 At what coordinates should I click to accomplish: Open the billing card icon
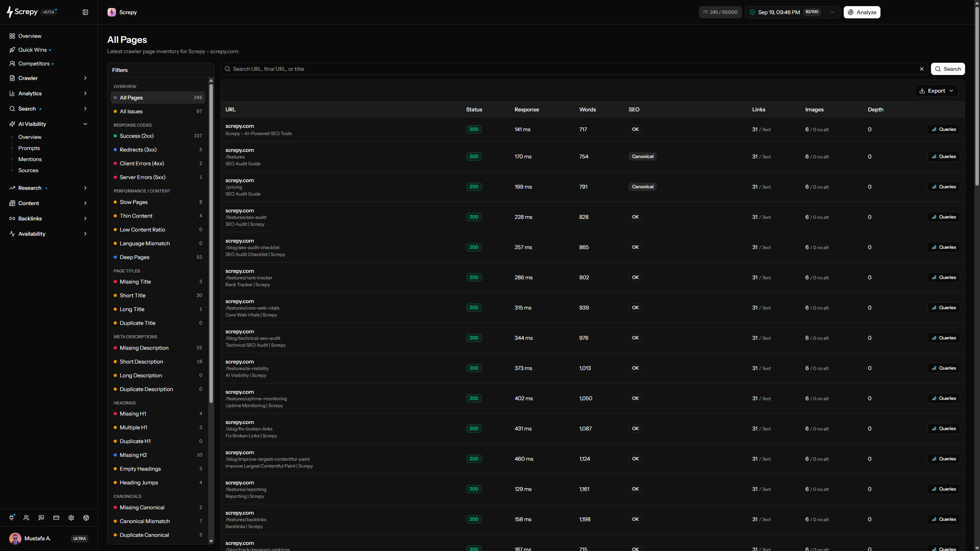(56, 518)
